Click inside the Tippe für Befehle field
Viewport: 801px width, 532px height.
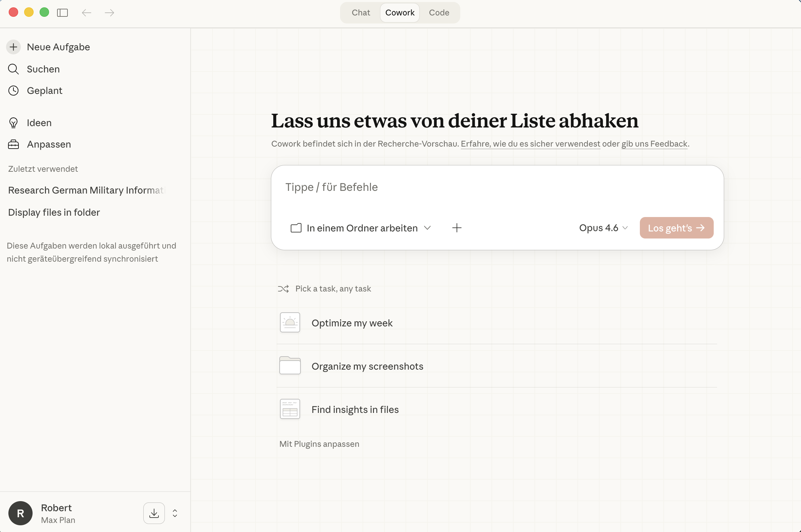pos(408,187)
